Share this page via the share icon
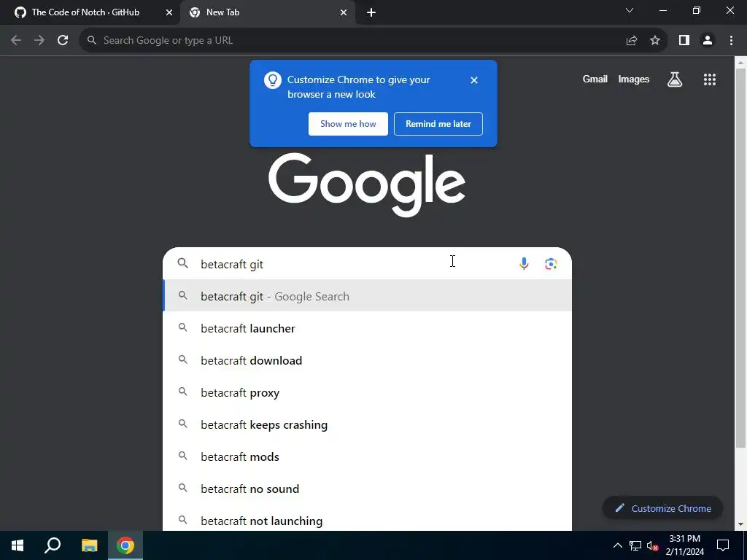This screenshot has height=560, width=747. (632, 41)
